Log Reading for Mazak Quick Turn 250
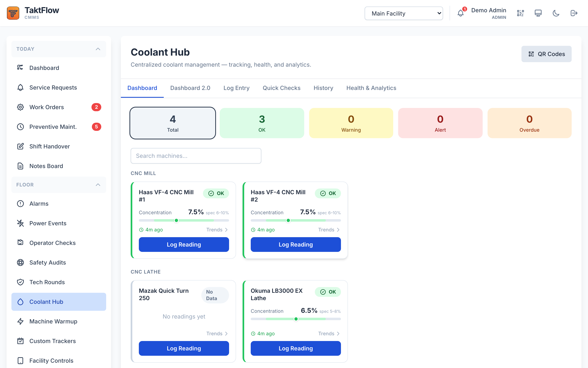Image resolution: width=588 pixels, height=368 pixels. pyautogui.click(x=184, y=348)
